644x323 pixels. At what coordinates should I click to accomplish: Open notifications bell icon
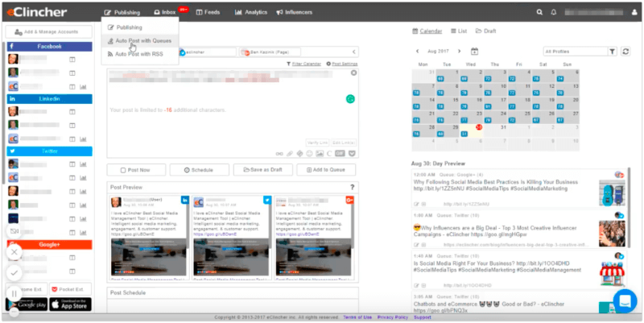coord(552,12)
